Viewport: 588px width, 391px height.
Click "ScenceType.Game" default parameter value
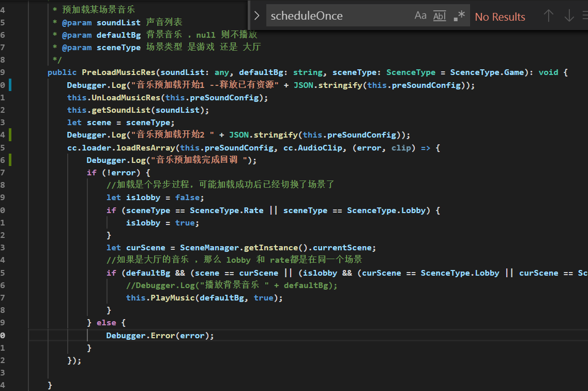point(487,72)
